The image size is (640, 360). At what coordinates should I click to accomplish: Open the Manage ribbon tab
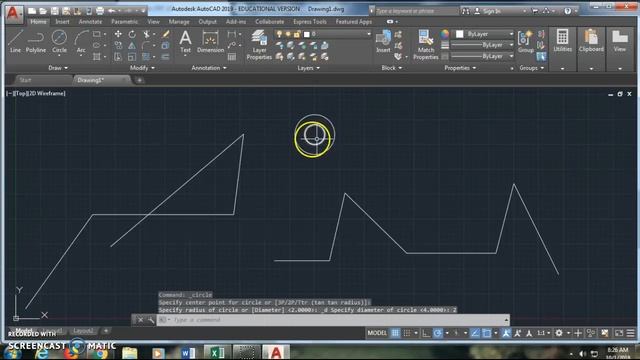[x=179, y=22]
